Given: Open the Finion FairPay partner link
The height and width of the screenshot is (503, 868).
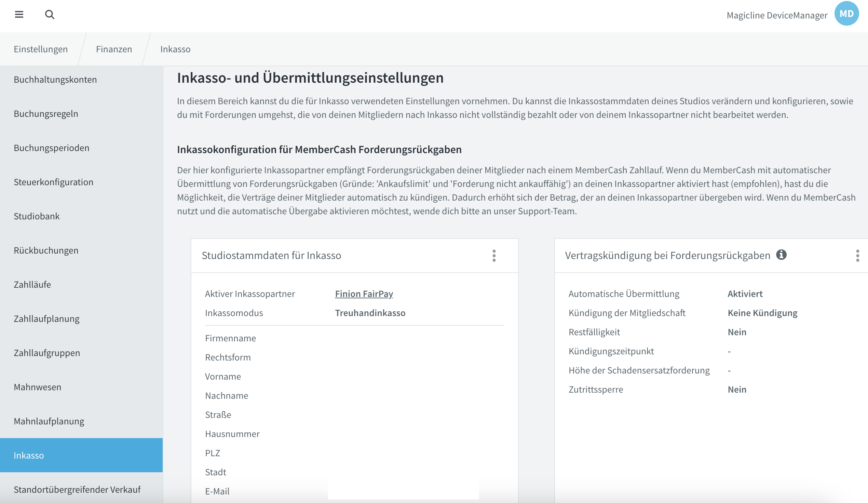Looking at the screenshot, I should point(364,294).
